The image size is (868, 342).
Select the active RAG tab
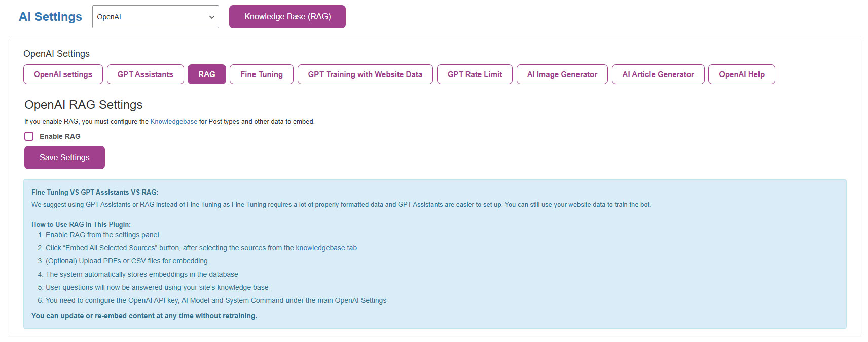(x=206, y=74)
